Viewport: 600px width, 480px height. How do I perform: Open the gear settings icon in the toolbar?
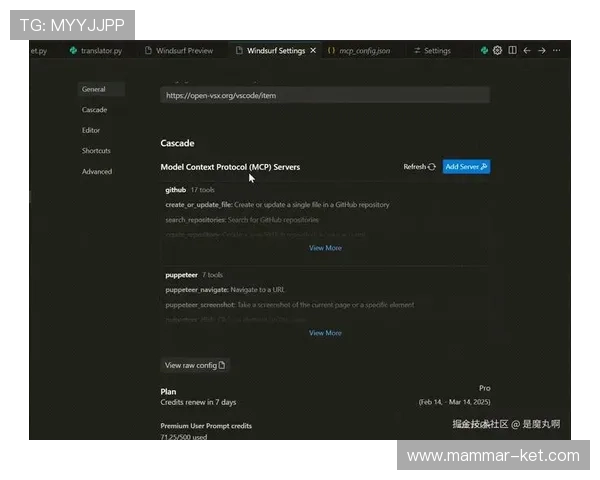498,50
